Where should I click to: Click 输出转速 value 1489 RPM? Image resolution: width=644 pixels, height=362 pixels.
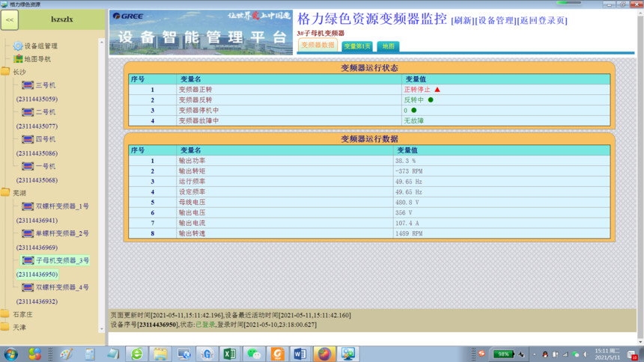click(409, 233)
